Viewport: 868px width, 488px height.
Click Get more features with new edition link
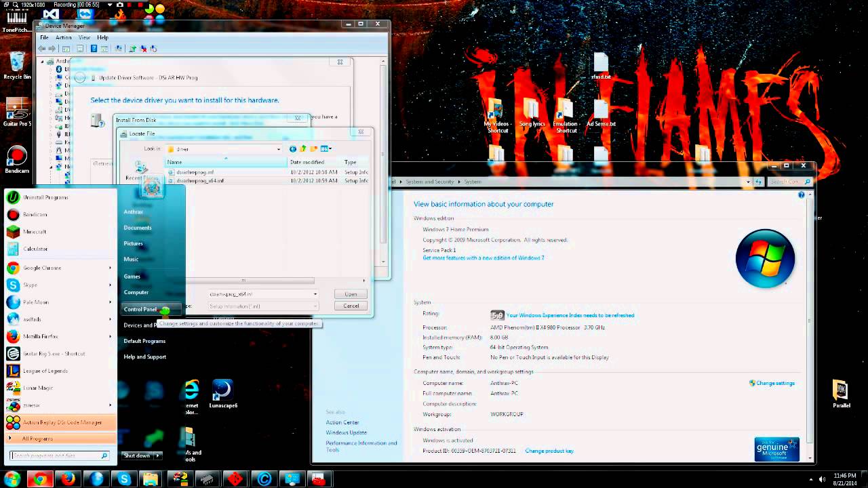click(x=484, y=258)
